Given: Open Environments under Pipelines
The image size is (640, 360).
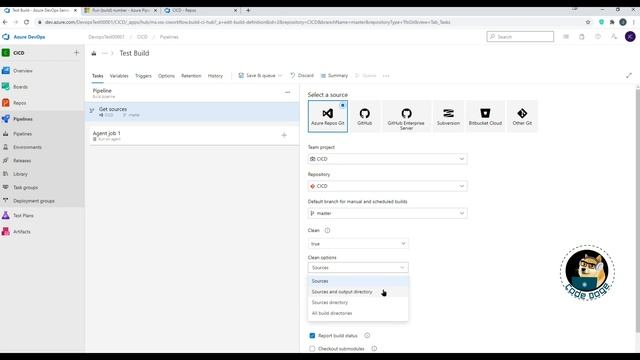Looking at the screenshot, I should 27,147.
